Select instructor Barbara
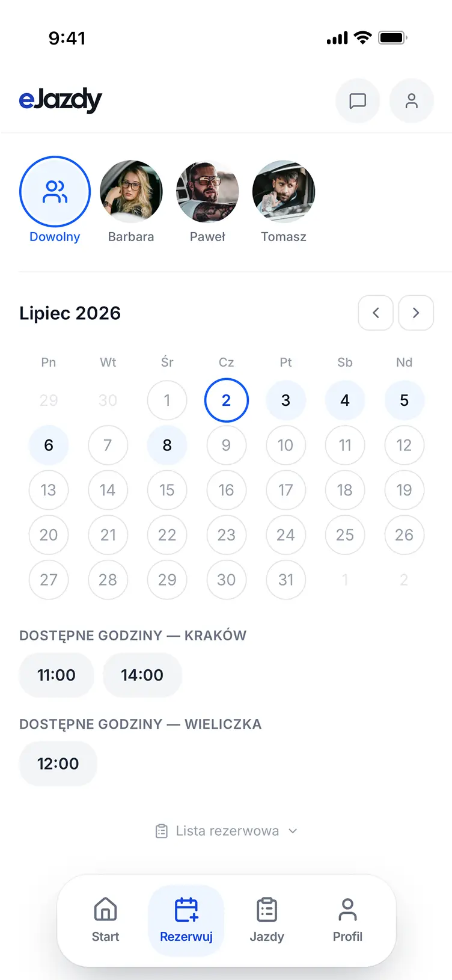The image size is (452, 980). (x=131, y=201)
